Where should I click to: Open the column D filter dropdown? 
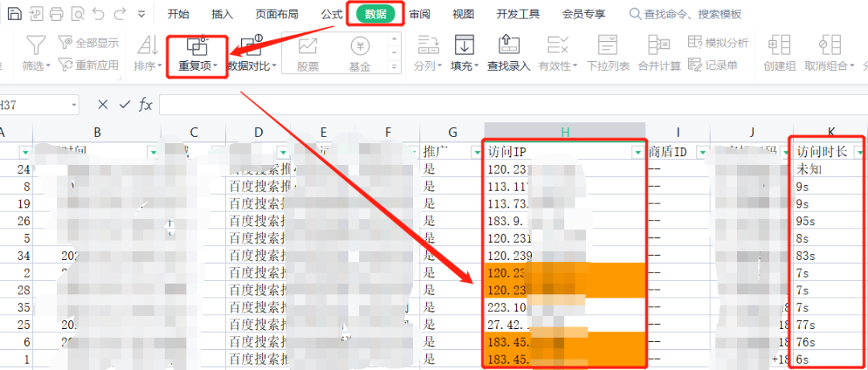point(282,152)
